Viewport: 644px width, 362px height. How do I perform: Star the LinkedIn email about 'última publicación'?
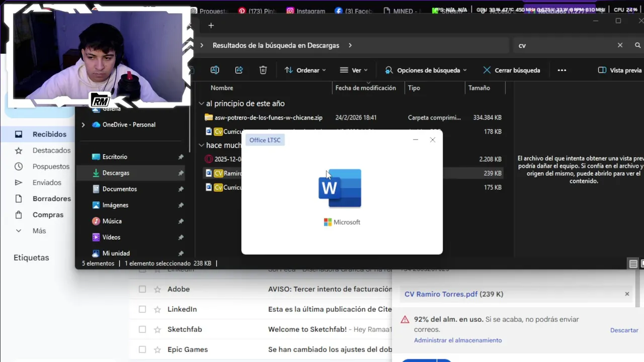click(157, 309)
